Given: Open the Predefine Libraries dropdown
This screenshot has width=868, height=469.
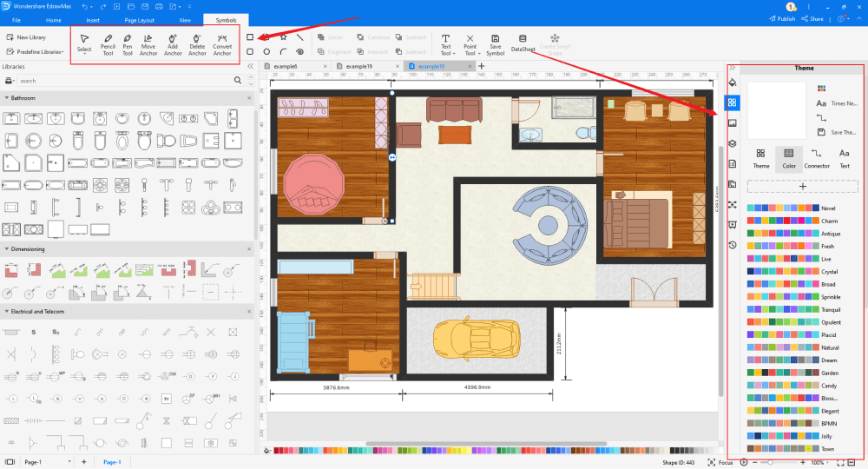Looking at the screenshot, I should click(x=36, y=51).
